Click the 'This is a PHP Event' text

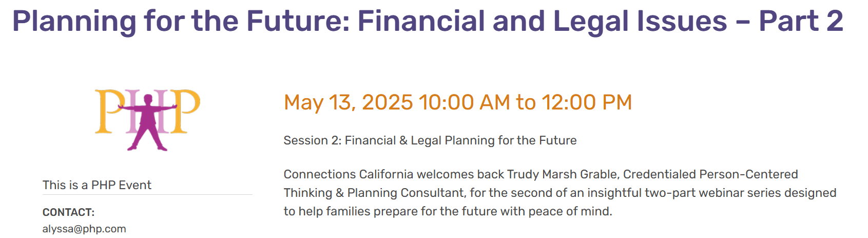pyautogui.click(x=97, y=185)
